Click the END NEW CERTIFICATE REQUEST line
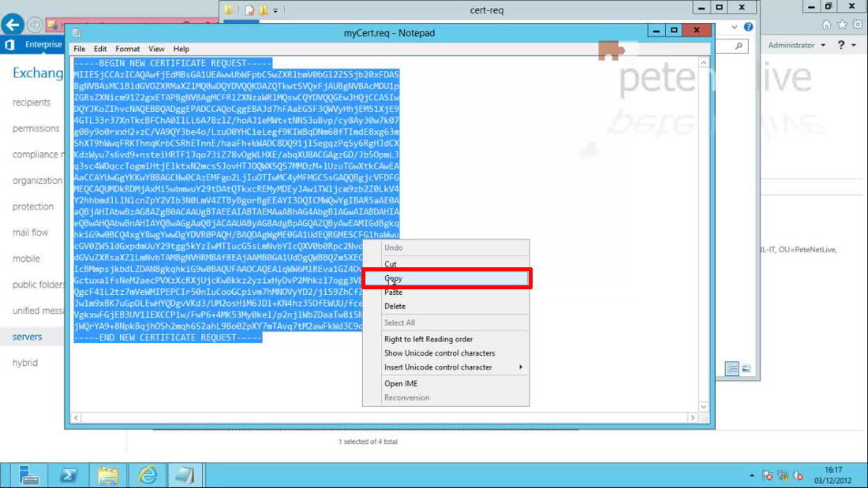 (x=168, y=337)
